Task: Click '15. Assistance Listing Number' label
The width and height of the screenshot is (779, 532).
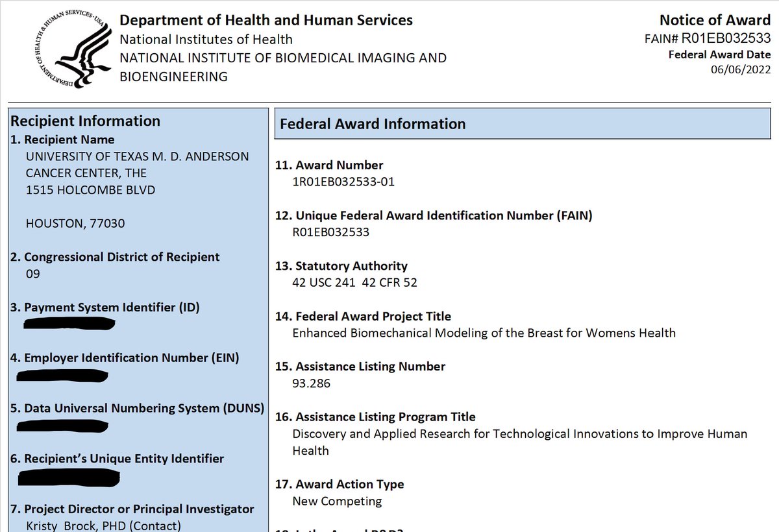Action: click(x=361, y=367)
